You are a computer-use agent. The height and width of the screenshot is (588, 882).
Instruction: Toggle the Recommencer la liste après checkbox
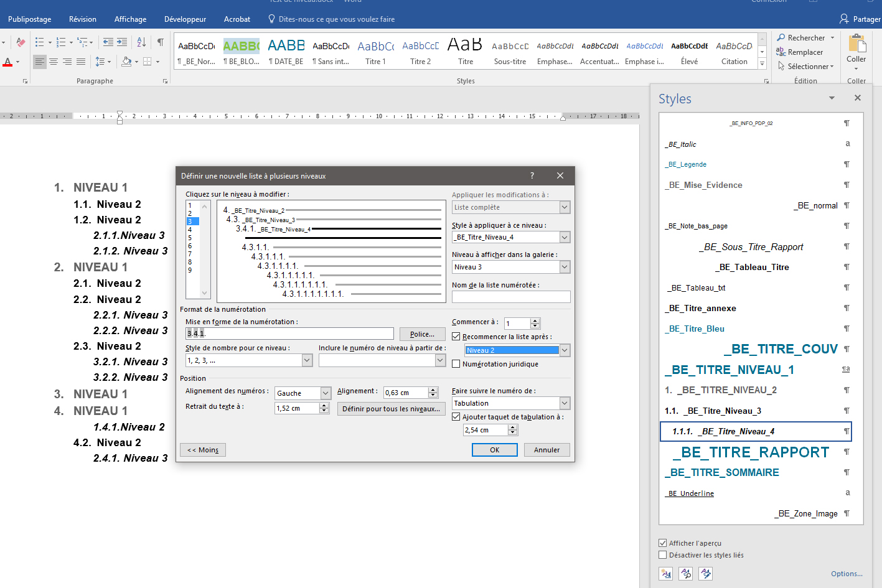456,337
